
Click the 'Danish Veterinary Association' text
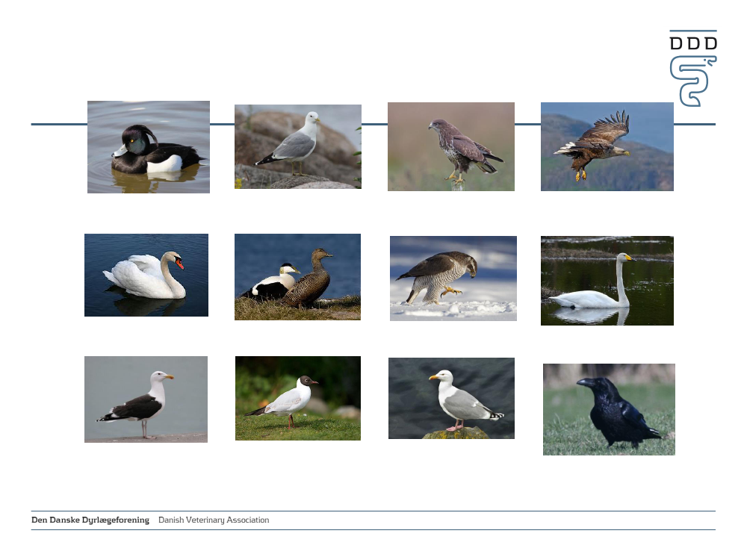pyautogui.click(x=214, y=520)
